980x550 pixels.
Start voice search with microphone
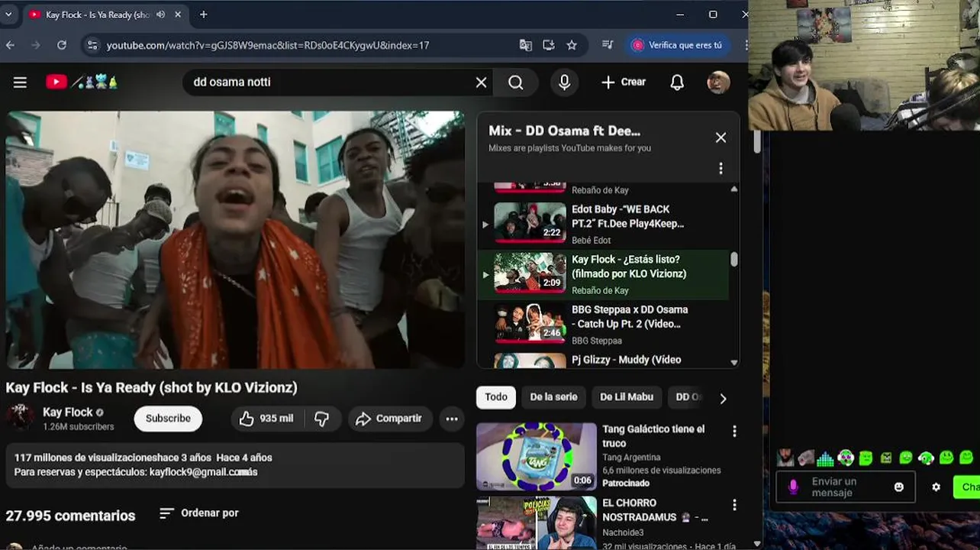[564, 82]
